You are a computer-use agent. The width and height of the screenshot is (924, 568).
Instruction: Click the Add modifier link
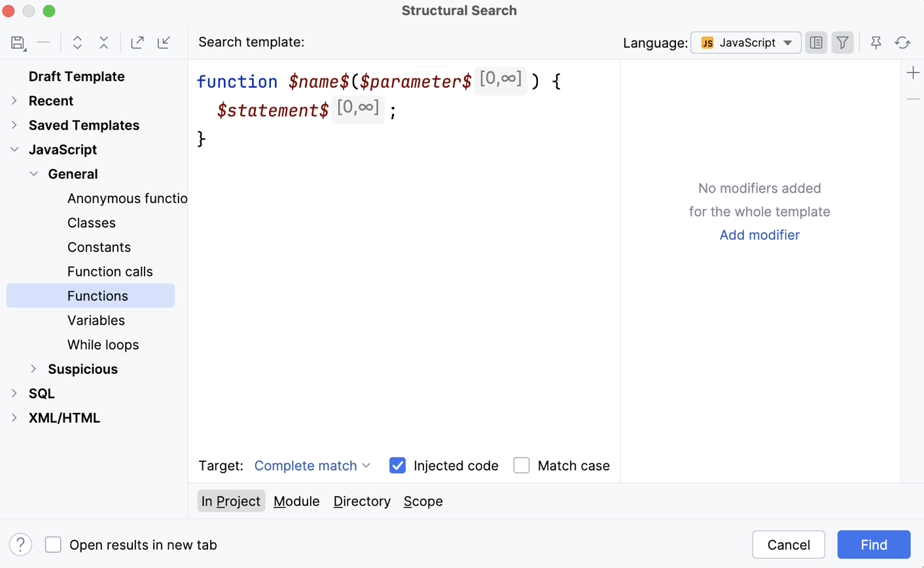[759, 235]
